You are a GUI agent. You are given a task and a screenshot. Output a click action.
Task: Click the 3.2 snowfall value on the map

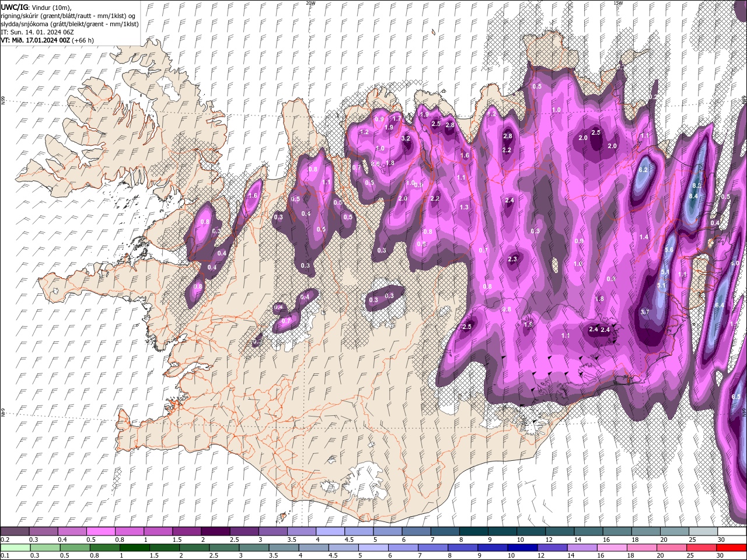(x=406, y=138)
